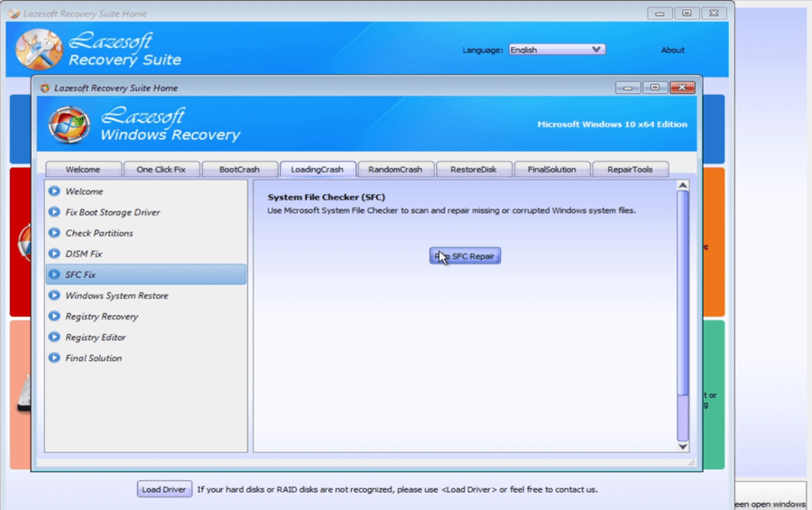Select the LoadingCrash tab

pyautogui.click(x=318, y=170)
